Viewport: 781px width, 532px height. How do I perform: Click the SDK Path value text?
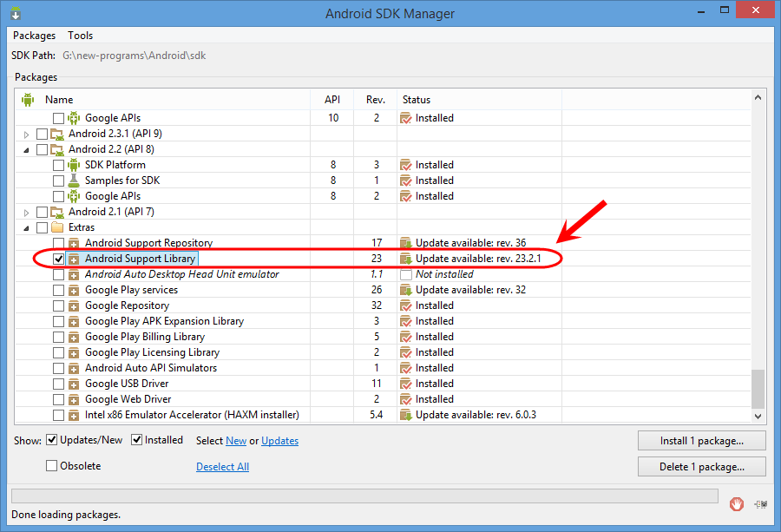(134, 56)
